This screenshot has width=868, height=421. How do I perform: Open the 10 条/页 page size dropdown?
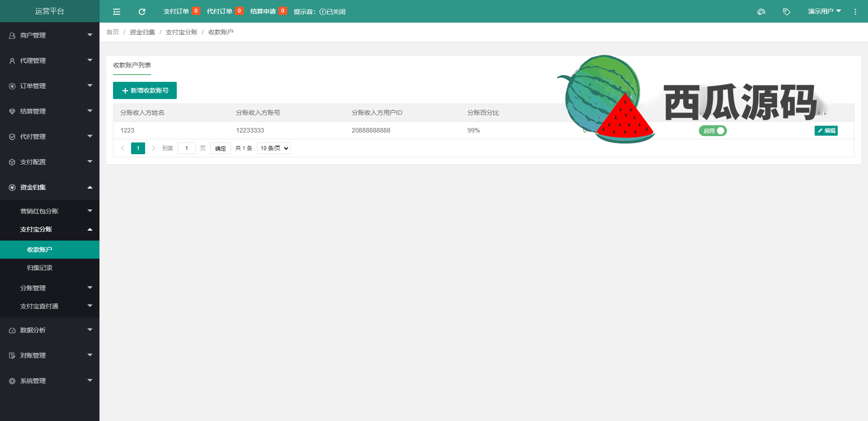tap(274, 148)
